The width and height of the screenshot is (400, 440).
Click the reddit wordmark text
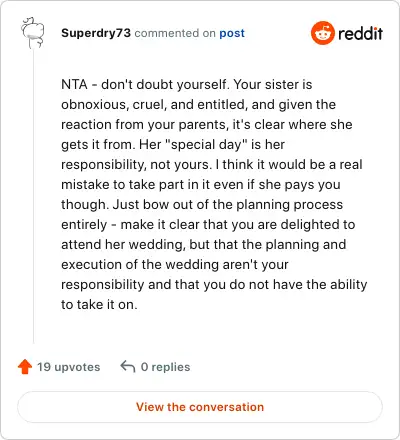pos(360,33)
